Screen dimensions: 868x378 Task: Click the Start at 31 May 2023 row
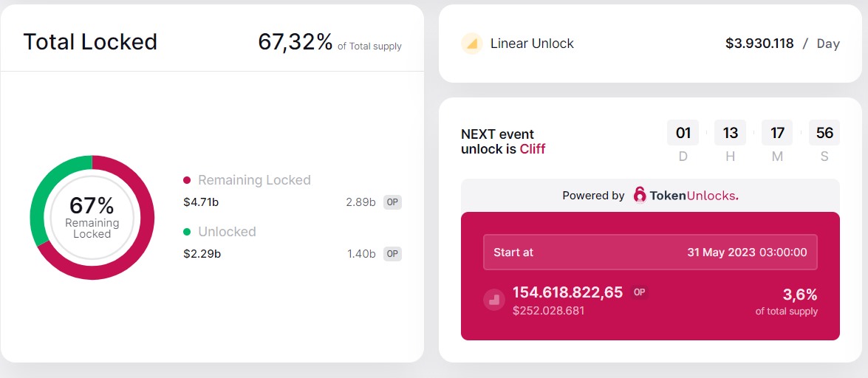tap(650, 252)
